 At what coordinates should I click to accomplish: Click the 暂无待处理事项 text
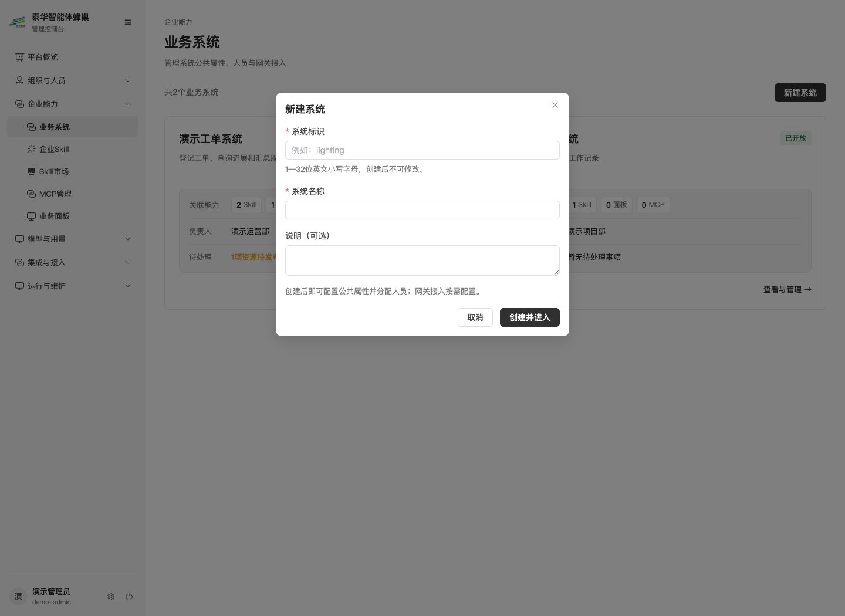[594, 258]
